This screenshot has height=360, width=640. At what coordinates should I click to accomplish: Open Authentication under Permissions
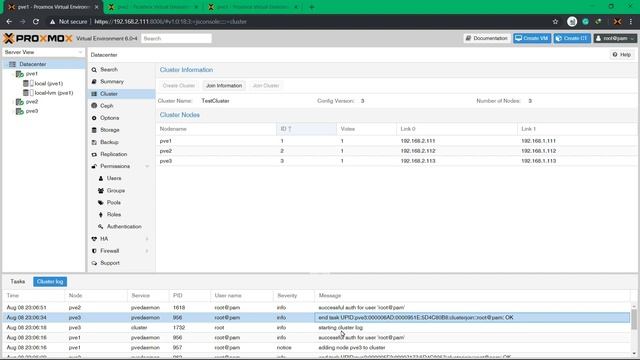coord(124,227)
